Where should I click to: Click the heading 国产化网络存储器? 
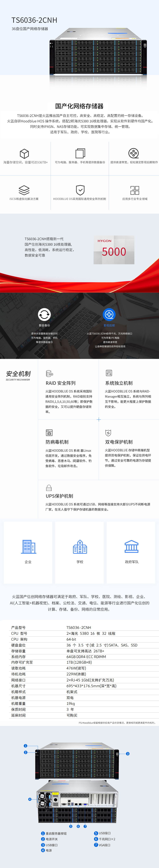point(79,106)
